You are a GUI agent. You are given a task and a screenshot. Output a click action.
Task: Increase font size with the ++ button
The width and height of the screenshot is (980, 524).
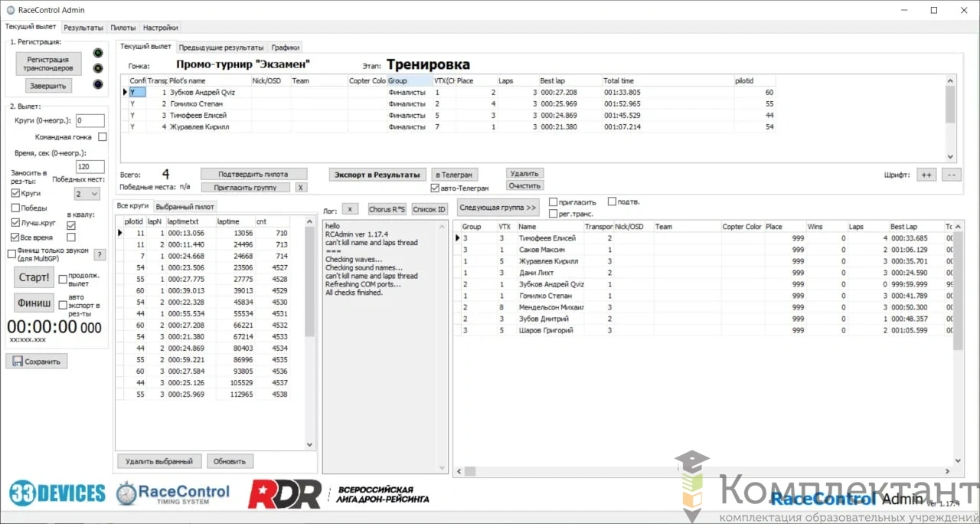click(x=926, y=175)
